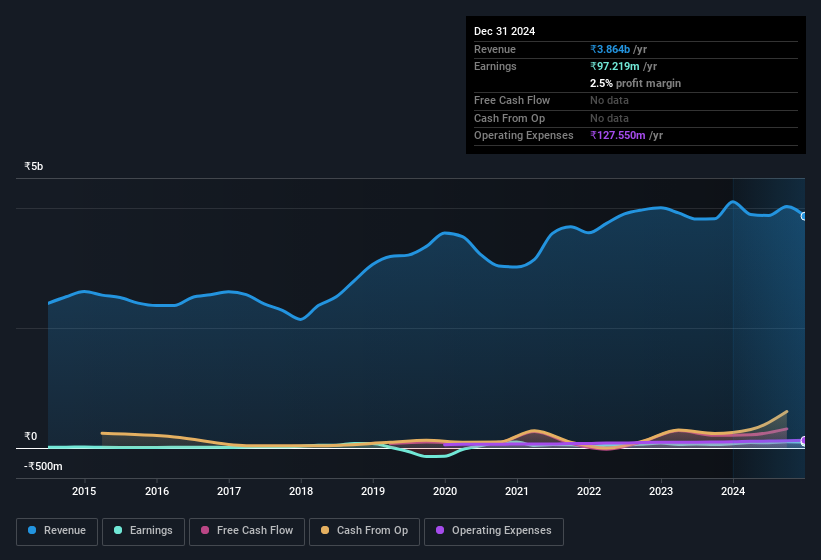Click the 2015 x-axis label

84,491
